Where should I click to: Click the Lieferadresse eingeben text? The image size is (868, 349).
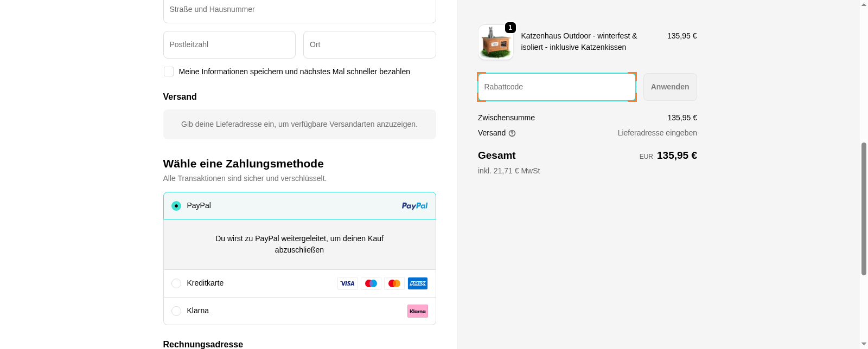657,133
